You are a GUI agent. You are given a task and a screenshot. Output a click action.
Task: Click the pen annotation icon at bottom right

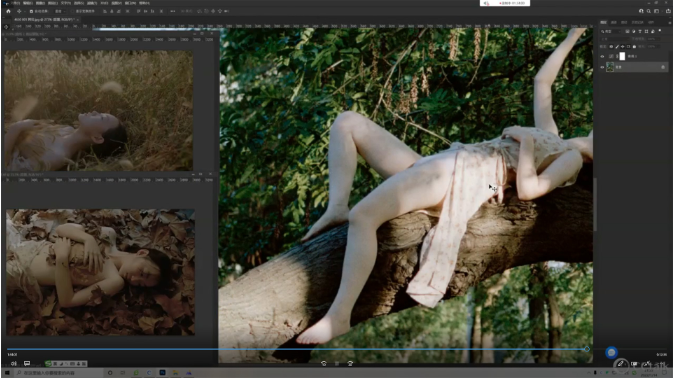620,364
